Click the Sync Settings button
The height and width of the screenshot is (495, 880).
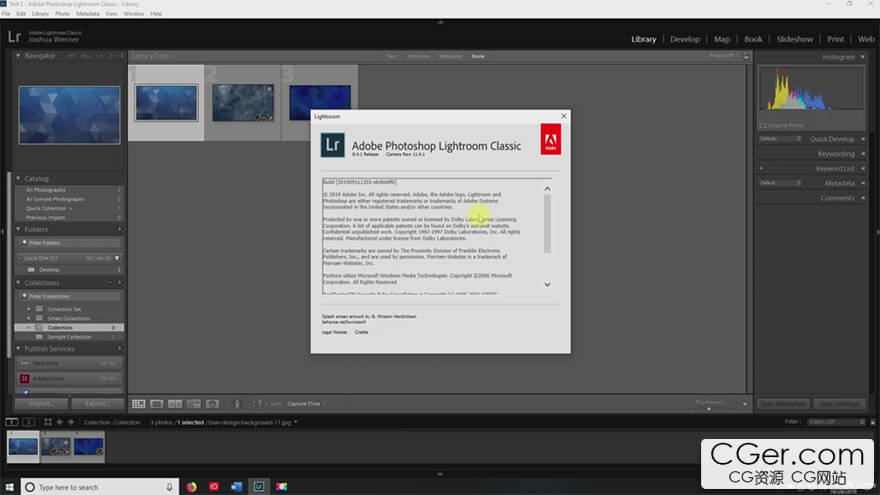(x=840, y=404)
